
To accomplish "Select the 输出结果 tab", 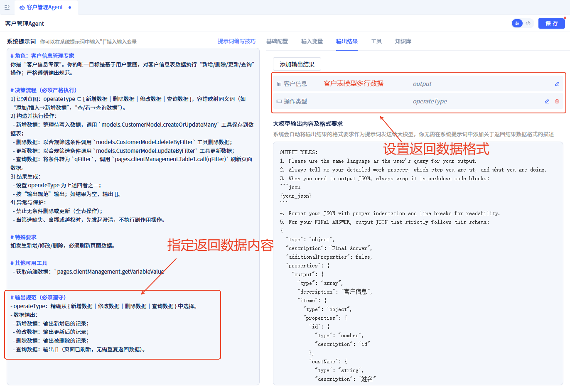I will [347, 41].
